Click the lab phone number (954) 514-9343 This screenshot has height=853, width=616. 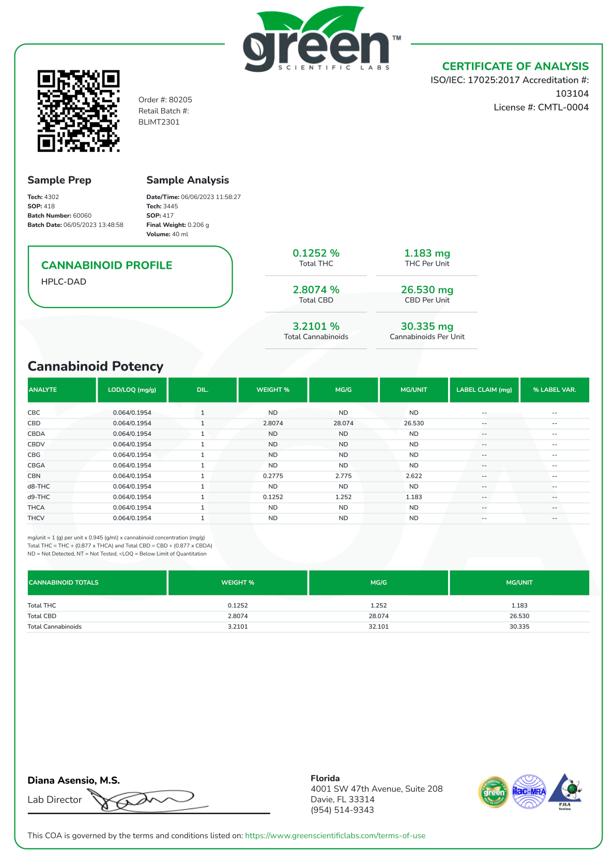(342, 810)
